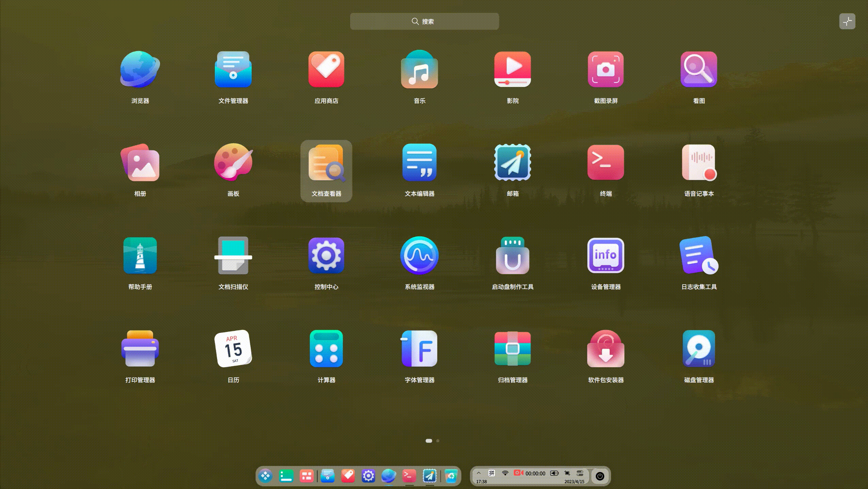Screen dimensions: 868x489
Task: Launch the 语音记事本 voice notes app
Action: tap(699, 163)
